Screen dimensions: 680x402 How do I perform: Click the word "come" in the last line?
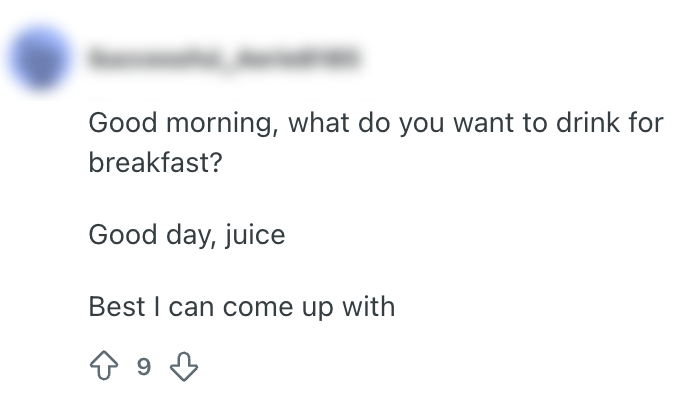(255, 306)
